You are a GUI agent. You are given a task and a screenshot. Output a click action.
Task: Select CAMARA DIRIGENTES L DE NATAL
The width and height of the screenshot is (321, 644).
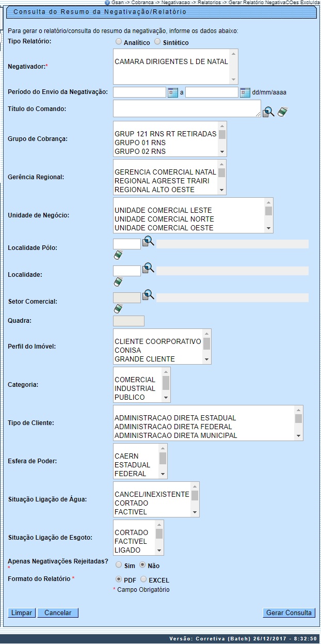pyautogui.click(x=171, y=61)
